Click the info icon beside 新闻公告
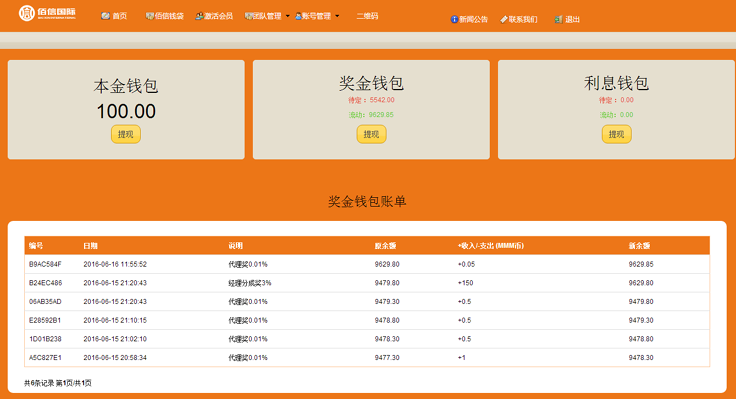Screen dimensions: 736x399 point(454,19)
